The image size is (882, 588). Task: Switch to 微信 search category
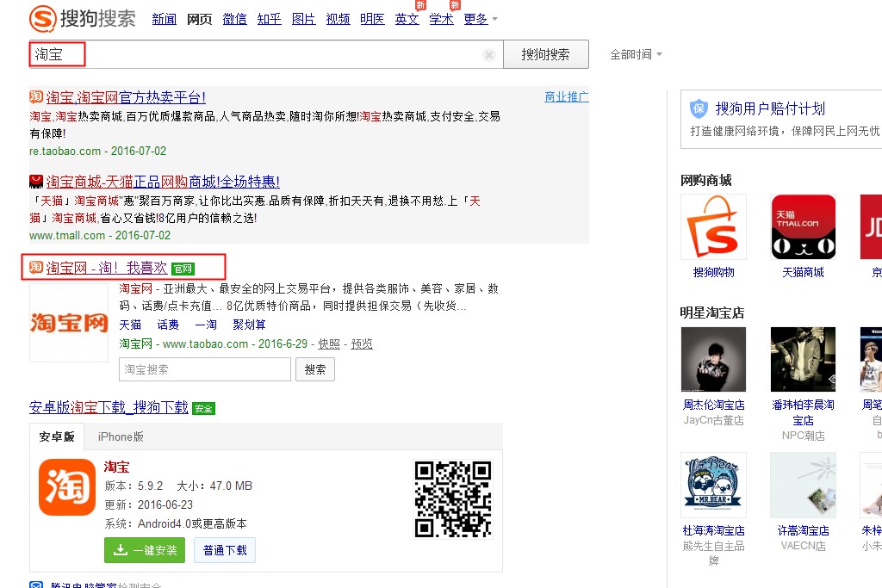click(234, 19)
